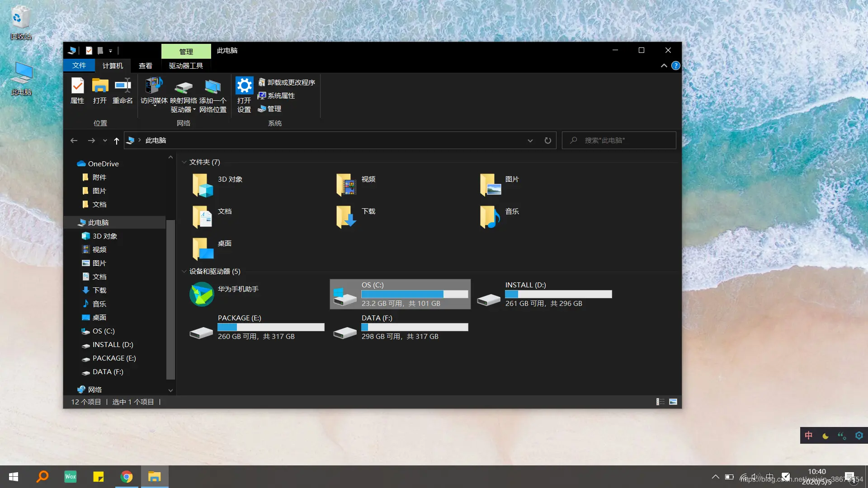Switch to details view in the status bar

(660, 402)
